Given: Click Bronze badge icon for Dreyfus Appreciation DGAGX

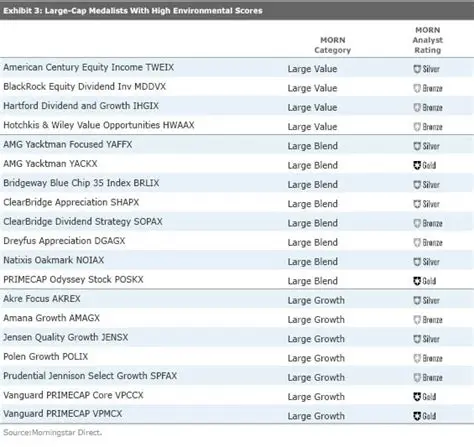Looking at the screenshot, I should coord(417,242).
